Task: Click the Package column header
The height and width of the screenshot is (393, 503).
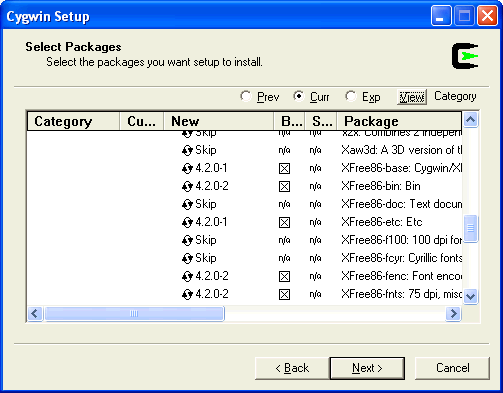Action: click(399, 121)
